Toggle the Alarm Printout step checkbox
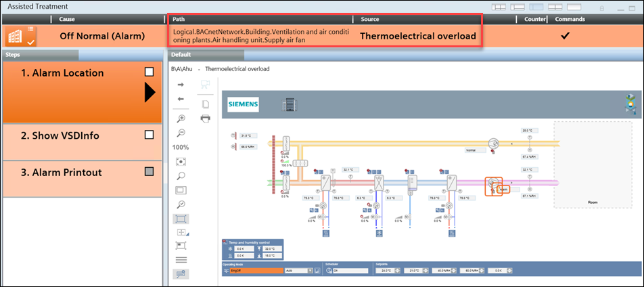The height and width of the screenshot is (287, 644). (149, 172)
